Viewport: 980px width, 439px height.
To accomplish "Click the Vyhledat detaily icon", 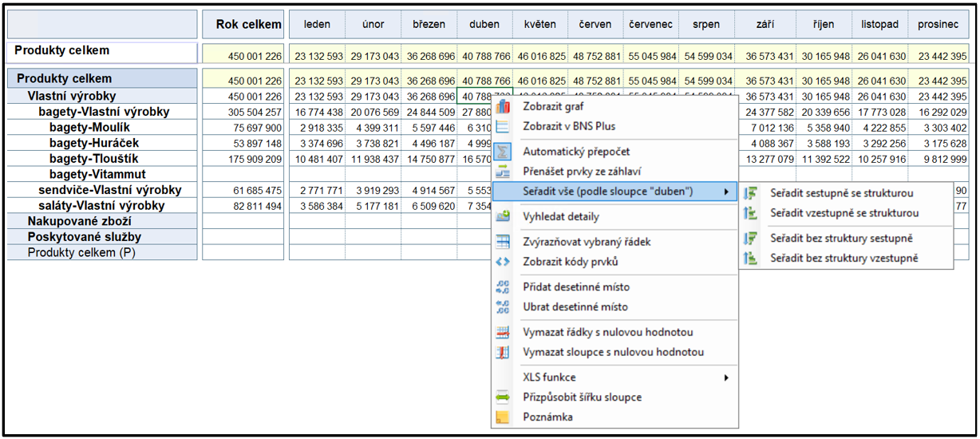I will 503,216.
